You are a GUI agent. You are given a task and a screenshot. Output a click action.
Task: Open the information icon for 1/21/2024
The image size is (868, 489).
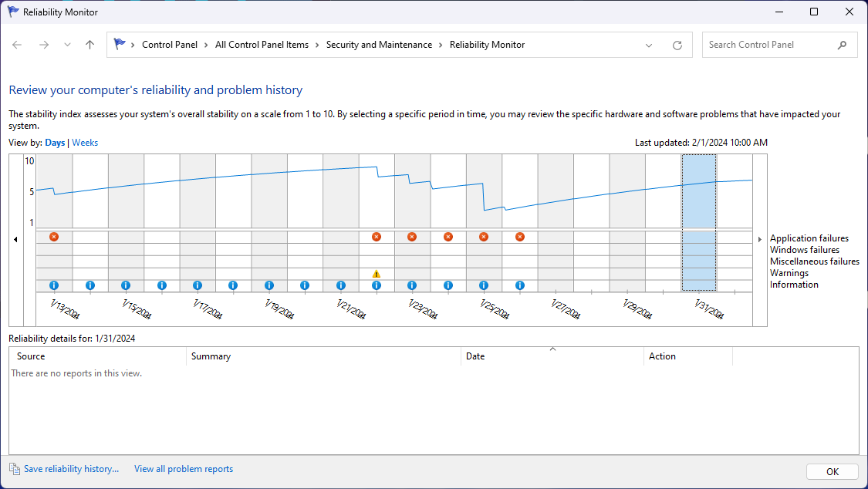point(341,285)
